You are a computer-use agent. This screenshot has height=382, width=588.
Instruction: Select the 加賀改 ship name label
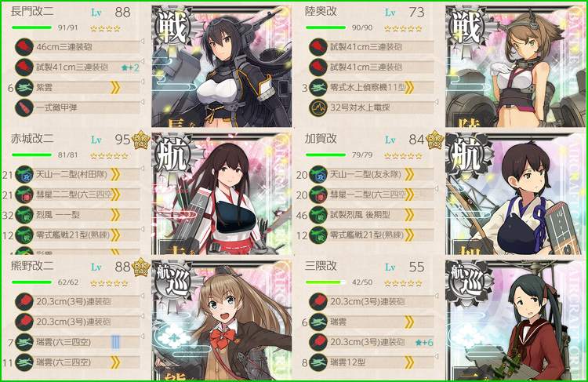(x=321, y=139)
